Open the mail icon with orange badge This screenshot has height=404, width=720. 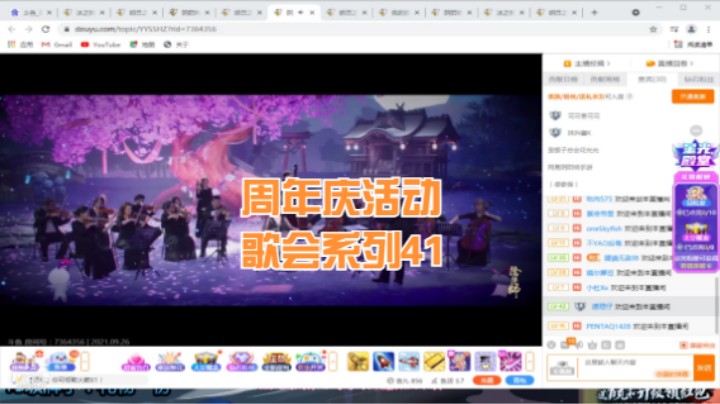tap(566, 344)
